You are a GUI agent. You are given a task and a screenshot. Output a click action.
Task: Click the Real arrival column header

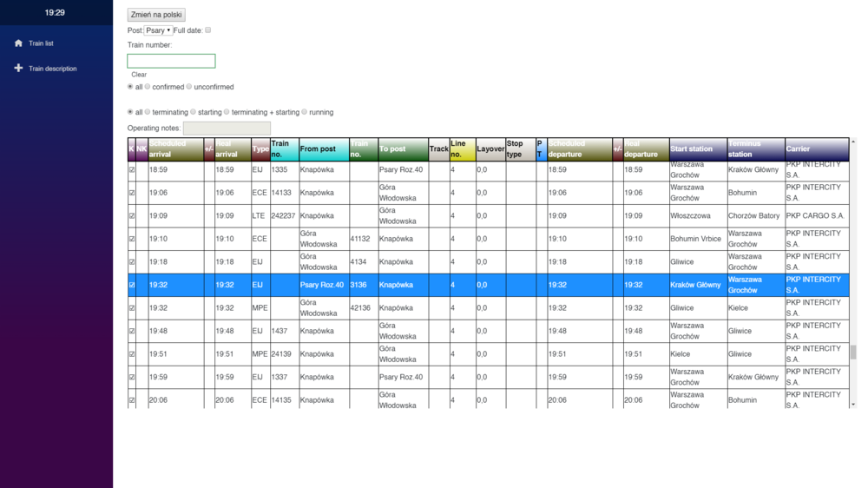(233, 149)
